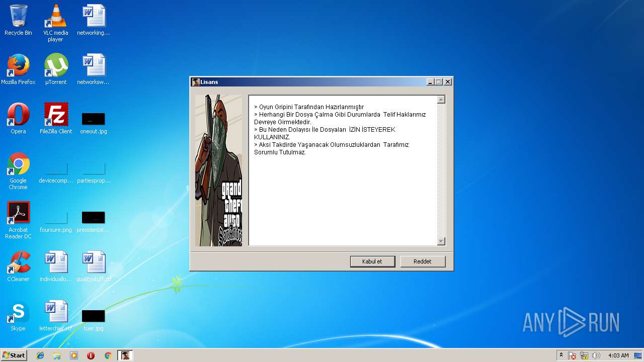This screenshot has height=362, width=644.
Task: Click Show desktop button at taskbar end
Action: click(x=639, y=355)
